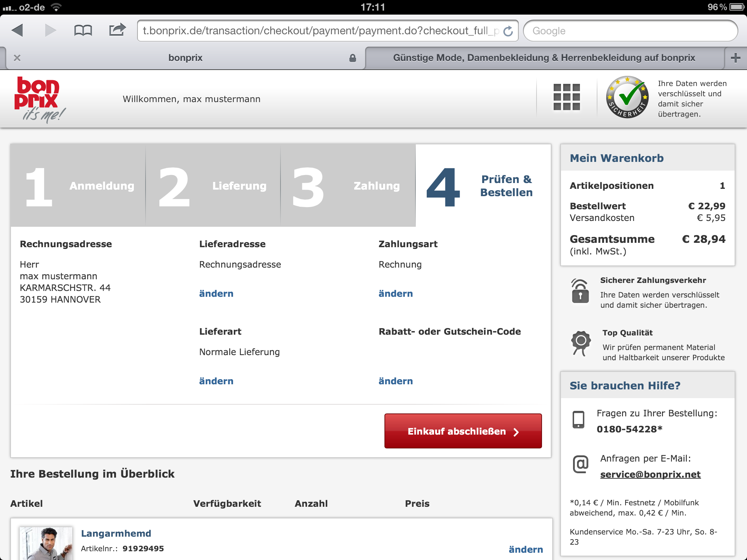747x560 pixels.
Task: Open the Langarmhemd product thumbnail
Action: tap(46, 543)
